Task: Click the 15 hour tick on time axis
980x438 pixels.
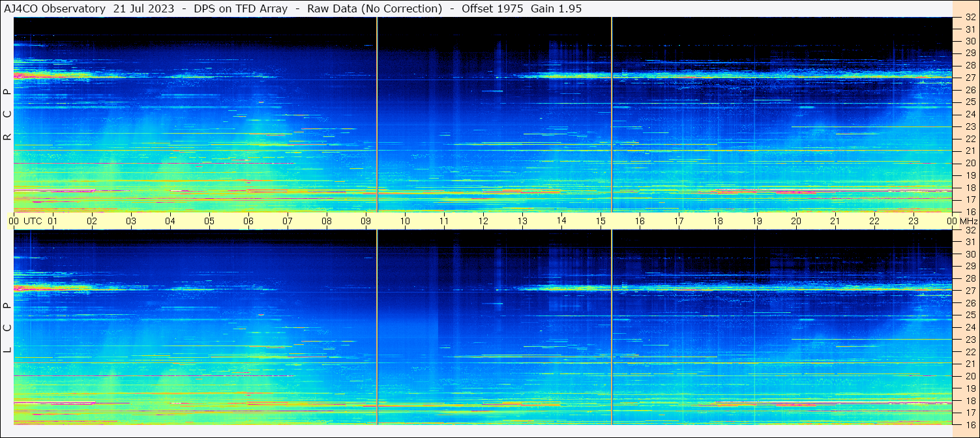Action: coord(601,221)
